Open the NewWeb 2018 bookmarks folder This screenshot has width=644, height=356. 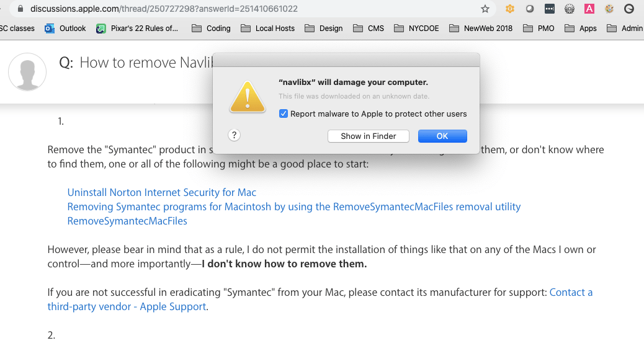(481, 29)
